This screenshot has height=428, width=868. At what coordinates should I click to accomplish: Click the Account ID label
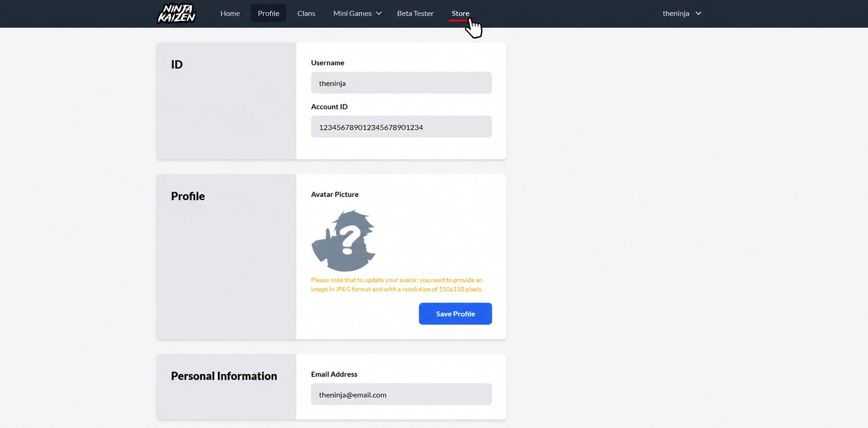(x=329, y=106)
